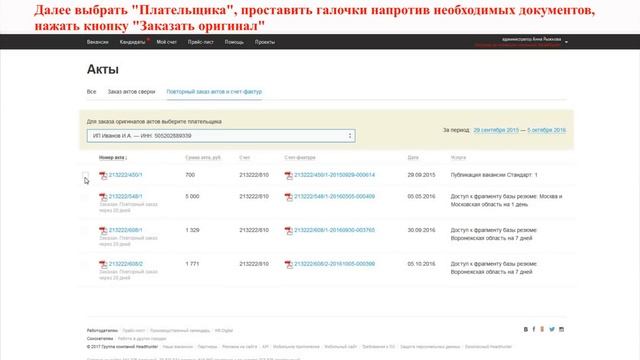Click the amount 1 771 cell
Image resolution: width=640 pixels, height=360 pixels.
[x=192, y=264]
